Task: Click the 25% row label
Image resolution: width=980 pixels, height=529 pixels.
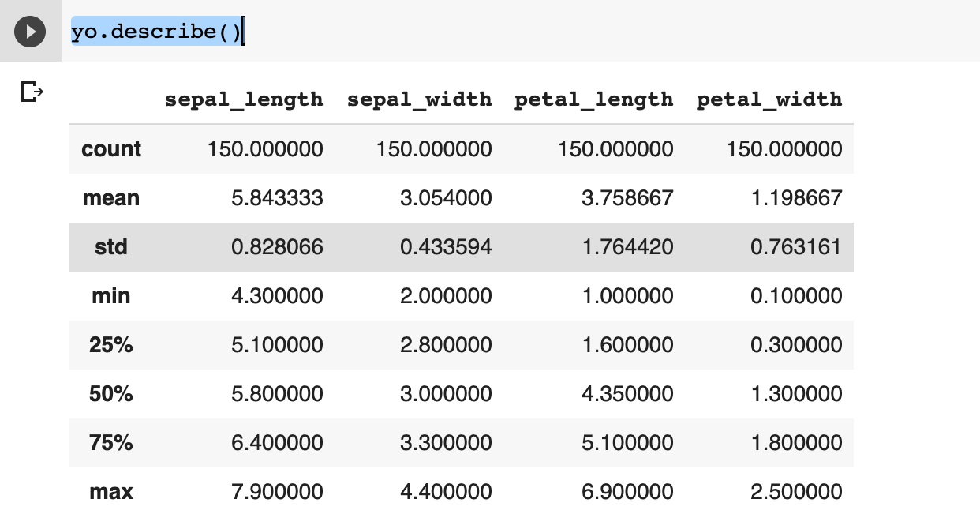Action: 111,345
